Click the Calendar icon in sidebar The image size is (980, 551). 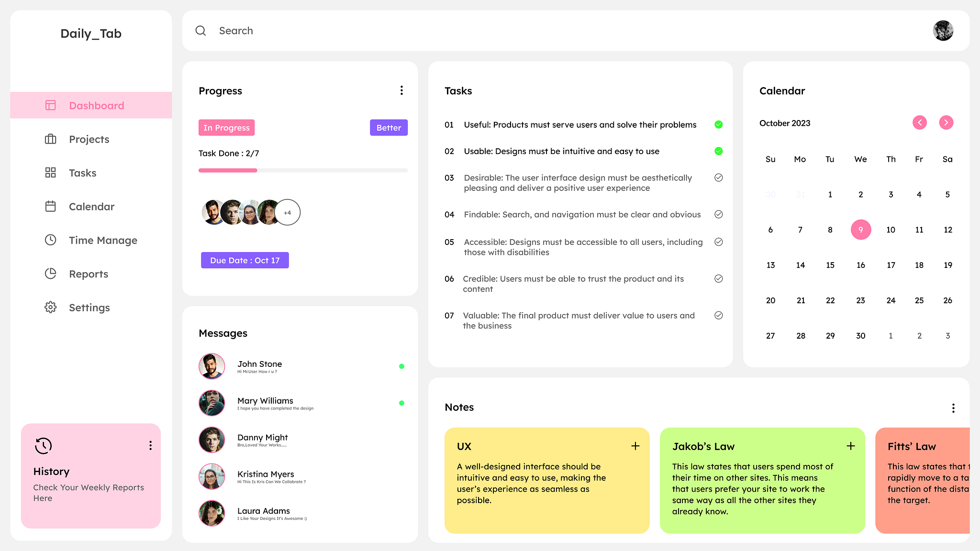click(50, 206)
